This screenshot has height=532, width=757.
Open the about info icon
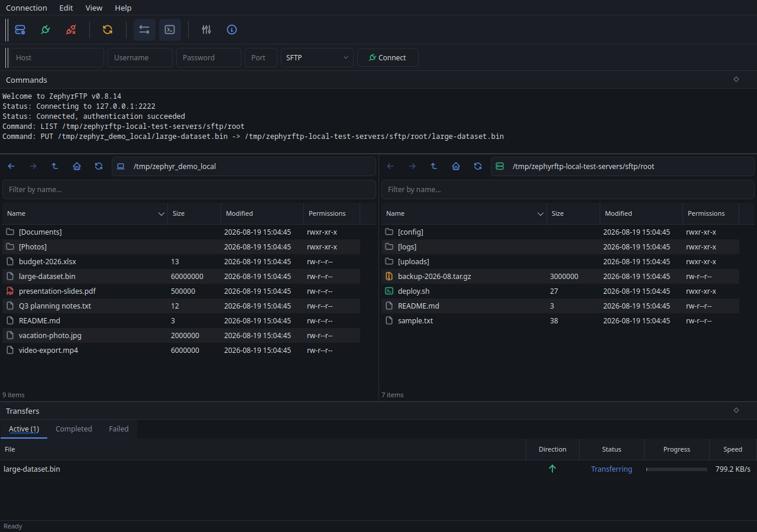point(232,30)
